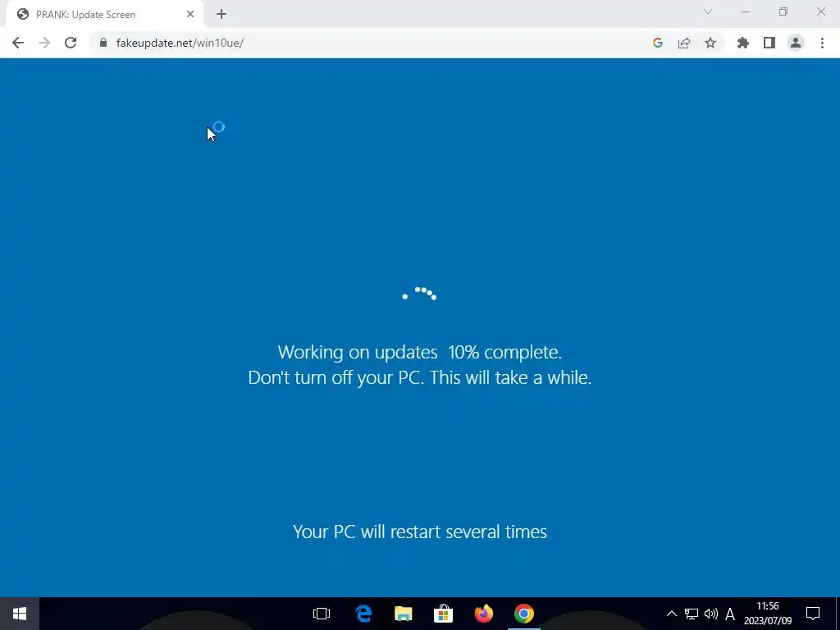
Task: Click the forward navigation arrow
Action: (44, 43)
